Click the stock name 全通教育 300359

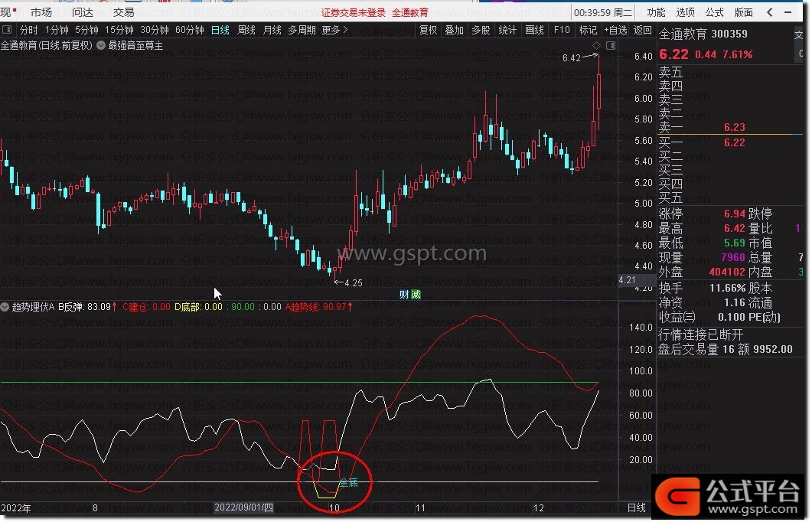703,34
